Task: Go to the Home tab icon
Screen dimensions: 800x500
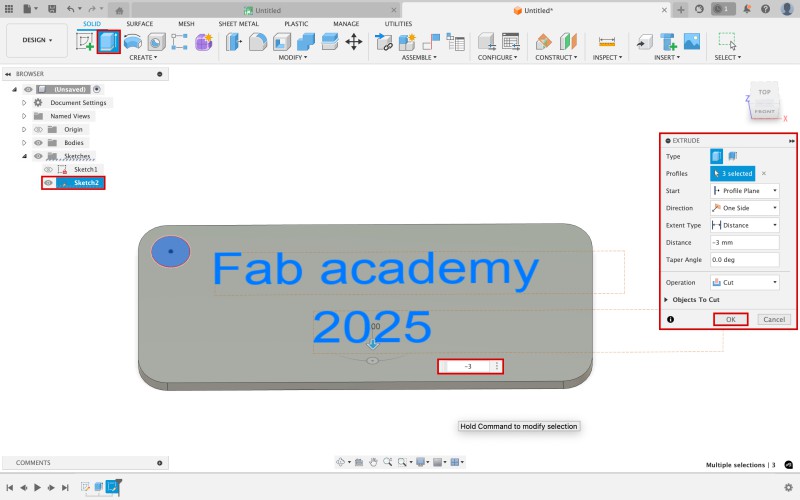Action: (119, 10)
